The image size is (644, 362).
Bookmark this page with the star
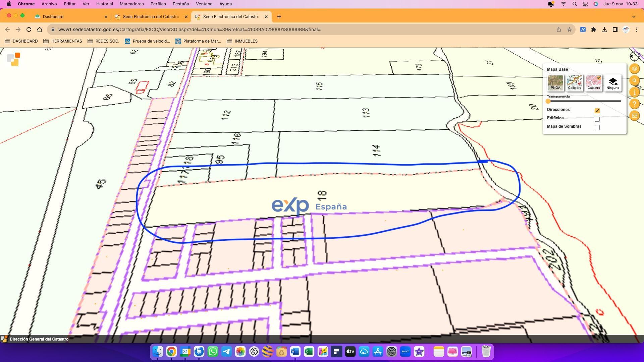[570, 29]
